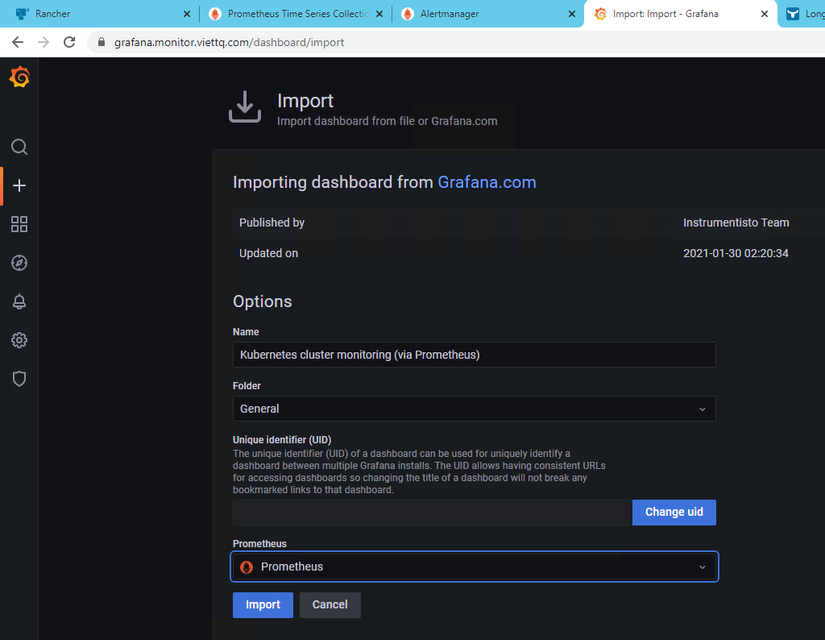This screenshot has height=640, width=825.
Task: Click the padlock site info icon
Action: click(102, 42)
